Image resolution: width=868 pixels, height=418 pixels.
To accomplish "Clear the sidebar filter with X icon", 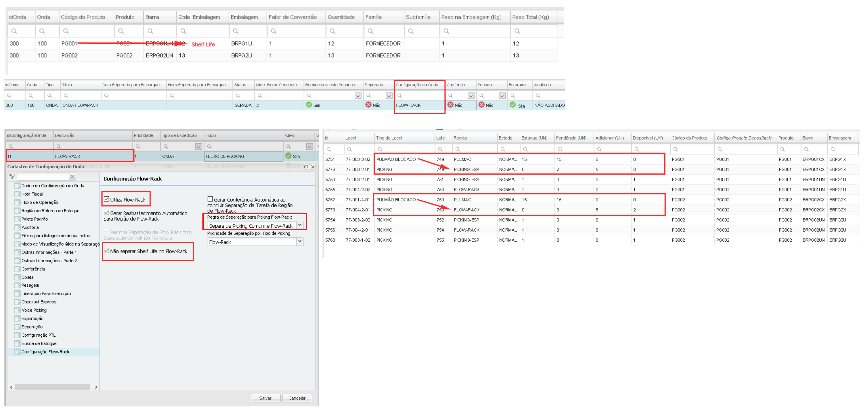I will point(72,176).
